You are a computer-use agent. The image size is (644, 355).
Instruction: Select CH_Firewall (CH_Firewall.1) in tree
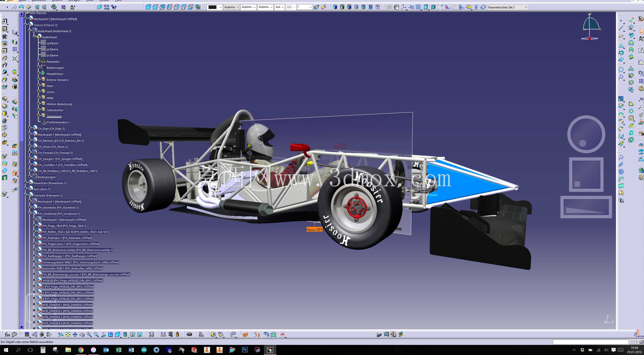pyautogui.click(x=55, y=153)
